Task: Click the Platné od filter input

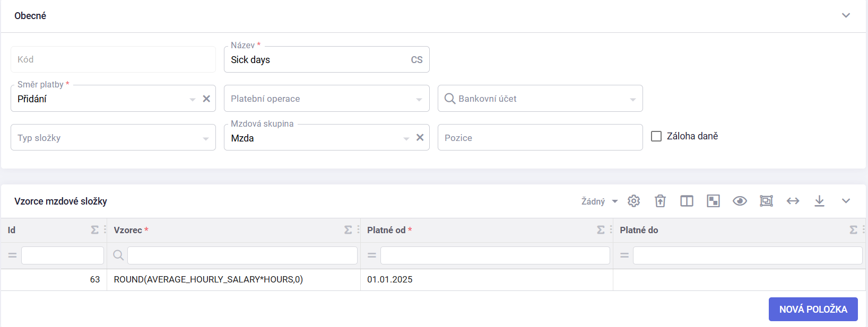Action: (x=495, y=255)
